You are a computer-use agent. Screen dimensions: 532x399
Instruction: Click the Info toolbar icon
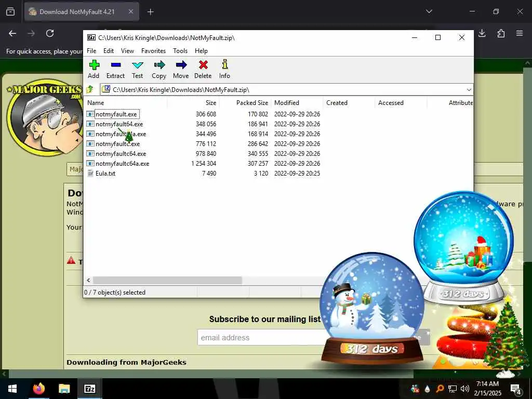pos(224,70)
